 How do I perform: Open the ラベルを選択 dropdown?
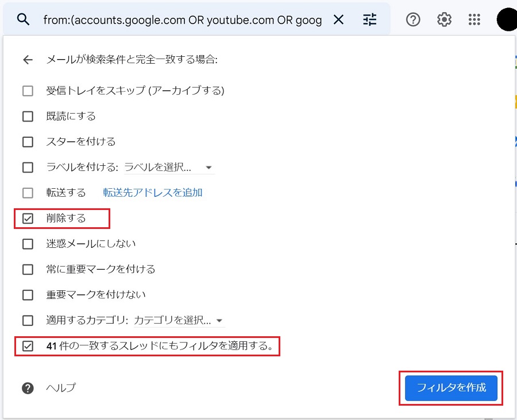pyautogui.click(x=169, y=168)
